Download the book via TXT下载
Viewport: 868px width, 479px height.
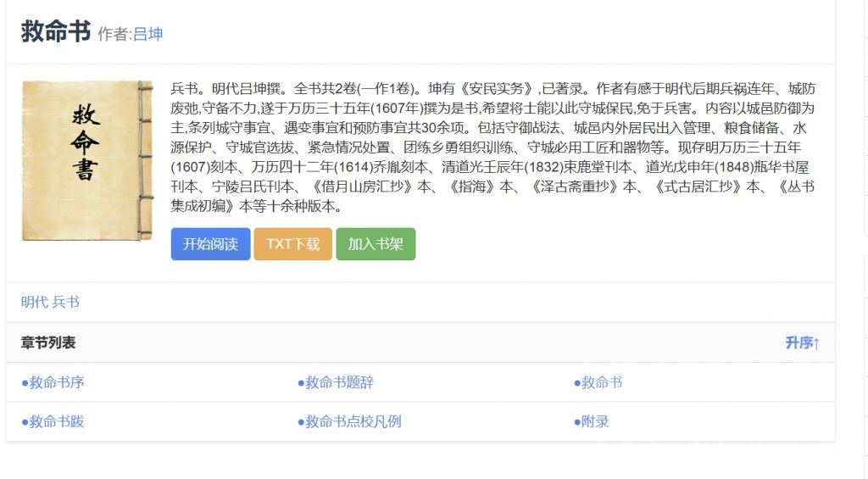click(292, 243)
